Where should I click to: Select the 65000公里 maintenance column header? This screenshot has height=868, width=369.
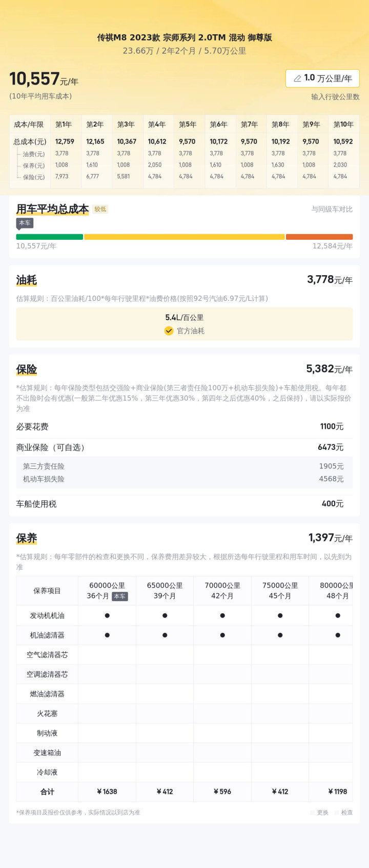pyautogui.click(x=165, y=591)
